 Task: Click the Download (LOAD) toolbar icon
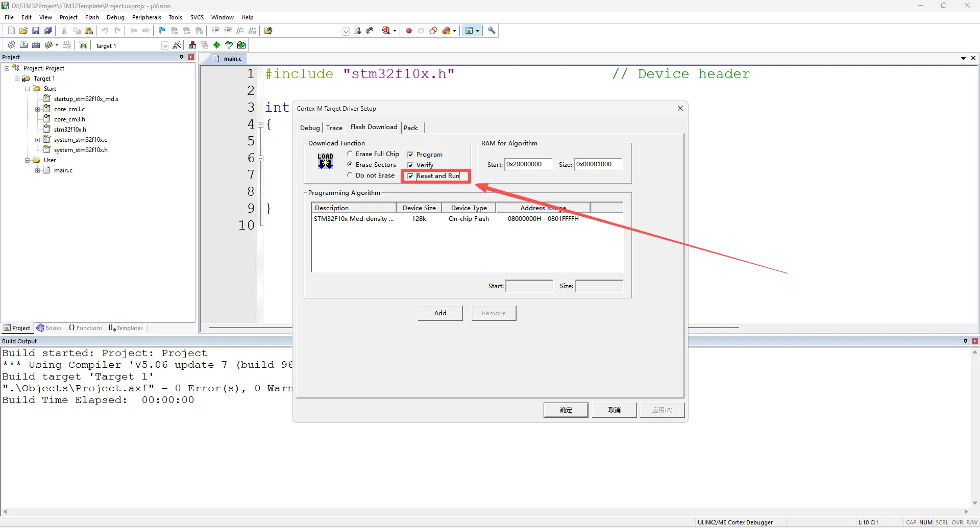83,45
